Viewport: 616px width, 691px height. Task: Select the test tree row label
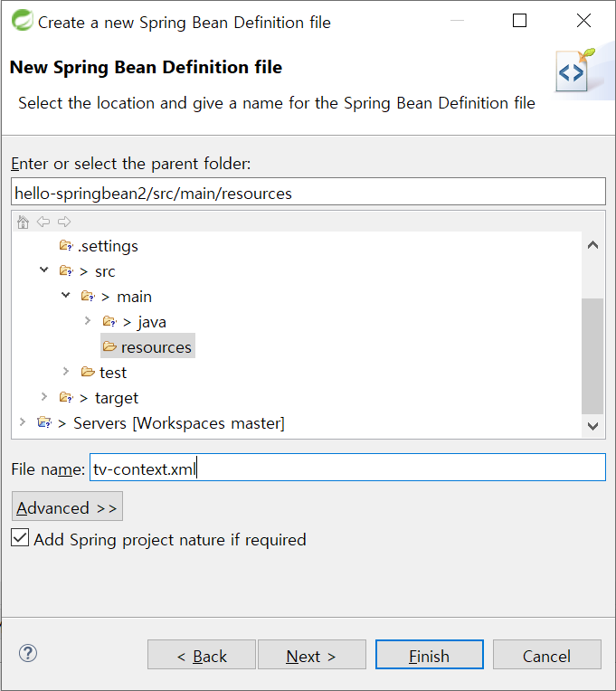(113, 373)
